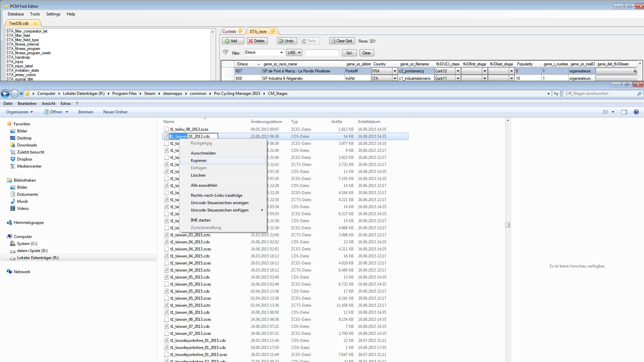The width and height of the screenshot is (644, 362).
Task: Select STA_fitness_program_week table
Action: click(29, 53)
